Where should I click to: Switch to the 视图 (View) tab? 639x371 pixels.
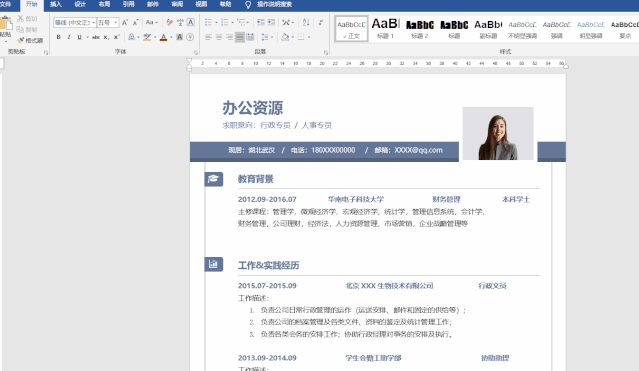(x=201, y=4)
